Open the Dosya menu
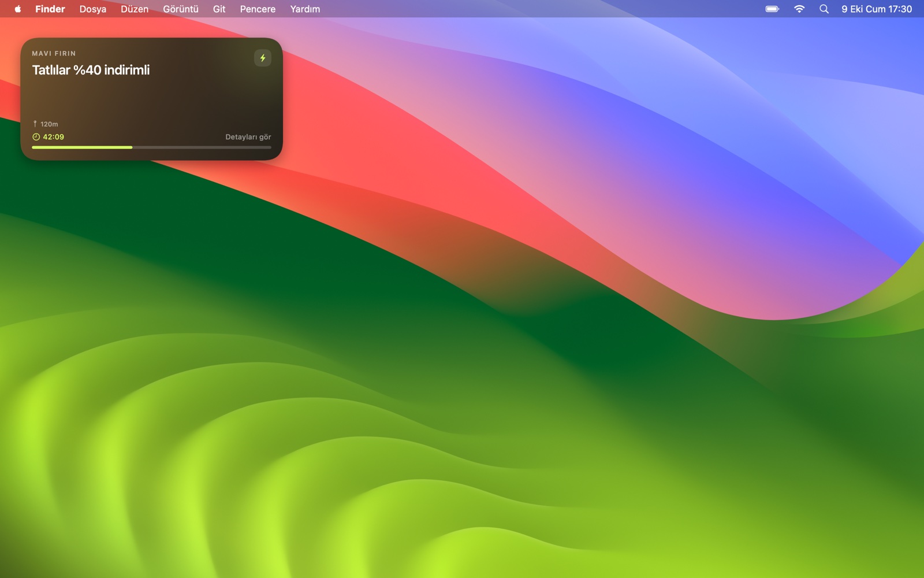 93,9
